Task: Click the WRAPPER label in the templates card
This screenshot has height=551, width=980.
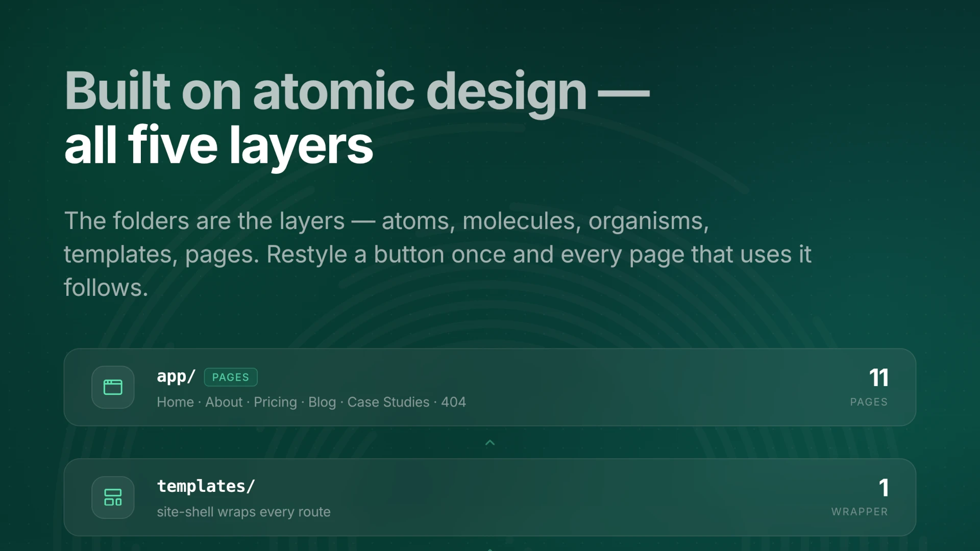Action: (x=860, y=512)
